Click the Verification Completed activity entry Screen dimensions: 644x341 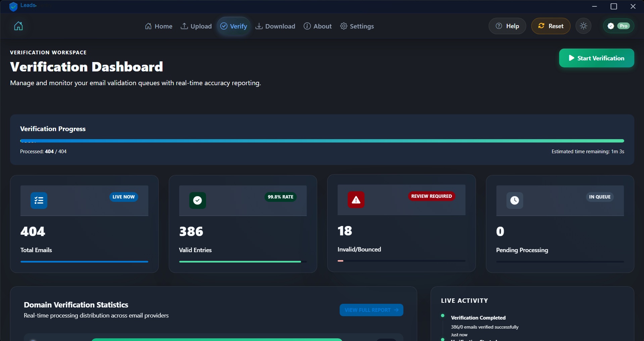pyautogui.click(x=478, y=318)
